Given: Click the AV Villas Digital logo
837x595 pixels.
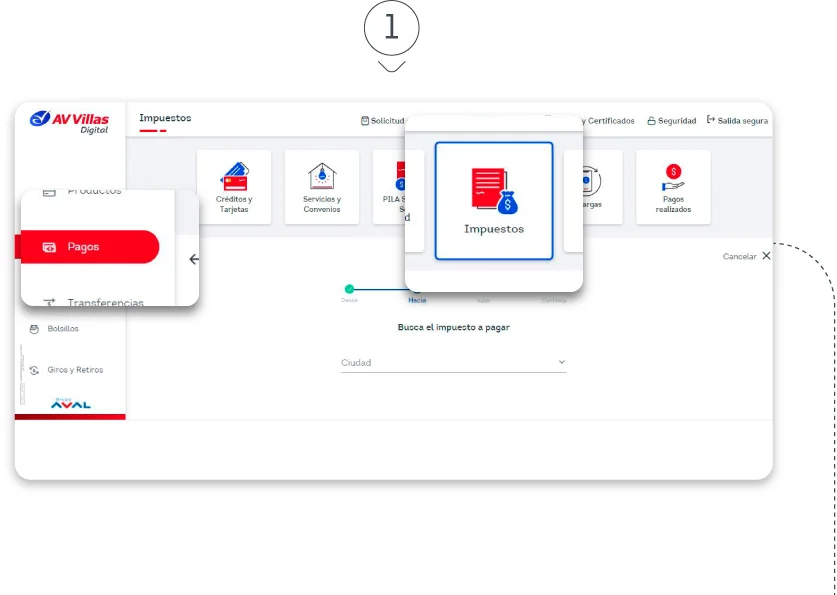Looking at the screenshot, I should point(70,122).
